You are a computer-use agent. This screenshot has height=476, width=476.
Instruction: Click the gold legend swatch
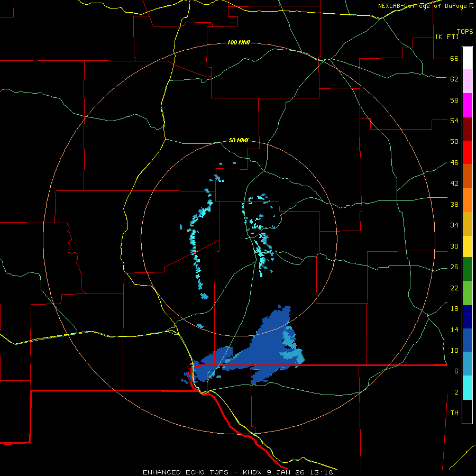coord(467,224)
